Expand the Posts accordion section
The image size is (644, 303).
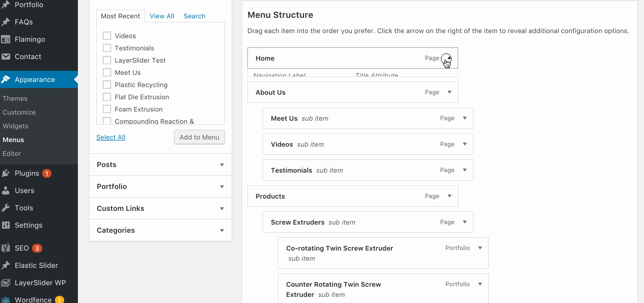point(160,164)
